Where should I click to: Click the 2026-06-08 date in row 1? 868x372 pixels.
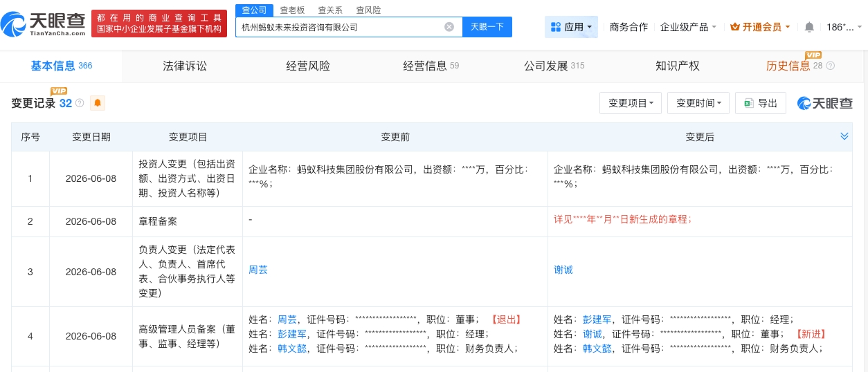[x=91, y=178]
